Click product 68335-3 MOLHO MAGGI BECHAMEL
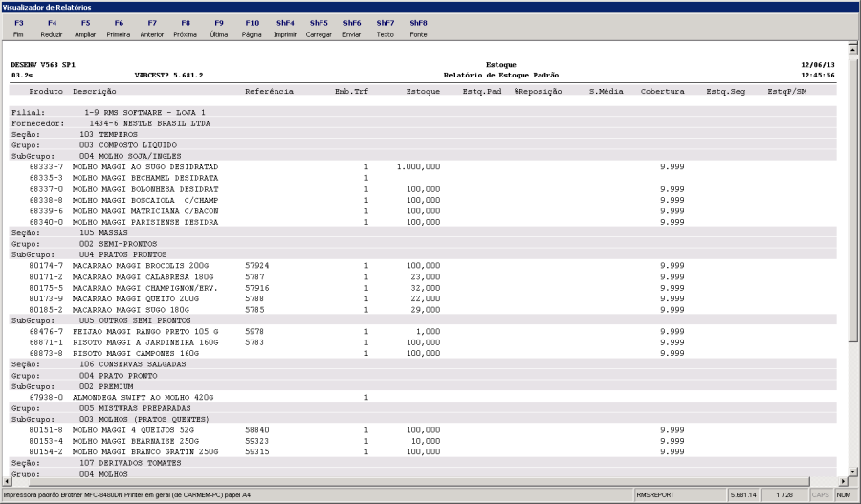Screen dimensions: 861x504 [x=423, y=178]
